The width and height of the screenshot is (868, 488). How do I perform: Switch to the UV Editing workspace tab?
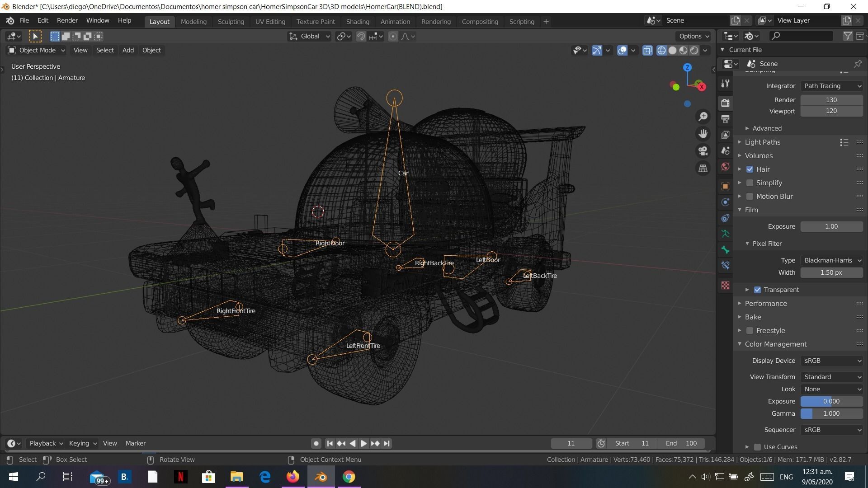[270, 21]
